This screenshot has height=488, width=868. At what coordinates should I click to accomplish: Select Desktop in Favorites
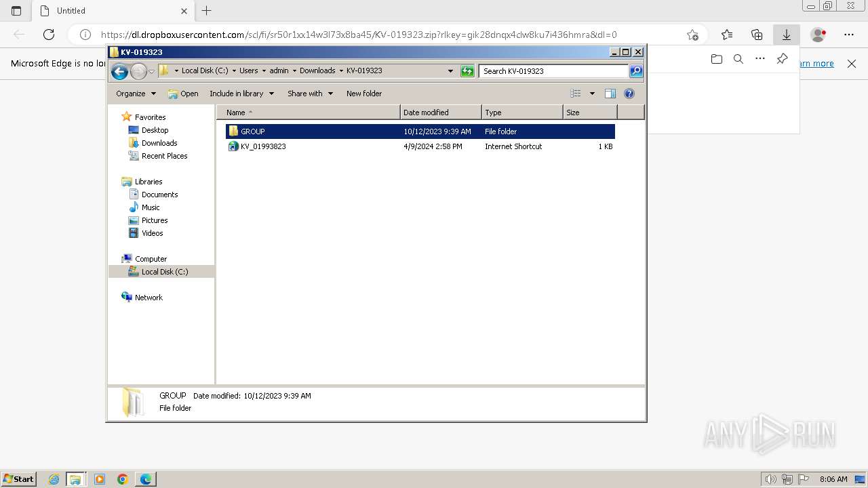[155, 130]
